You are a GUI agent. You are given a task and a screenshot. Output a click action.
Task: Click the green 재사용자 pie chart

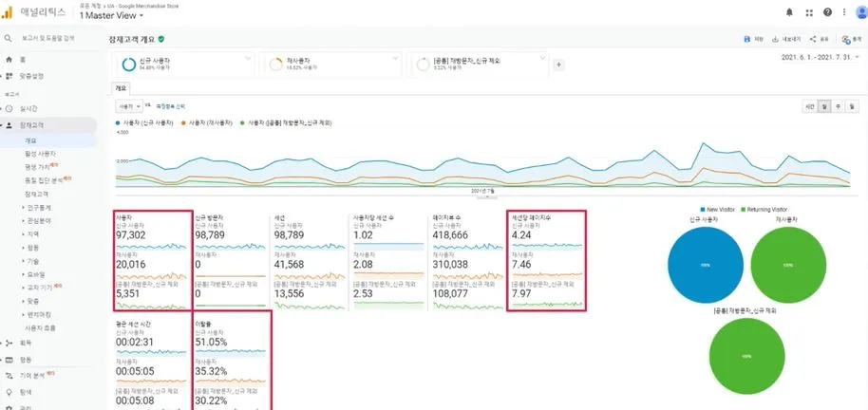(x=788, y=265)
